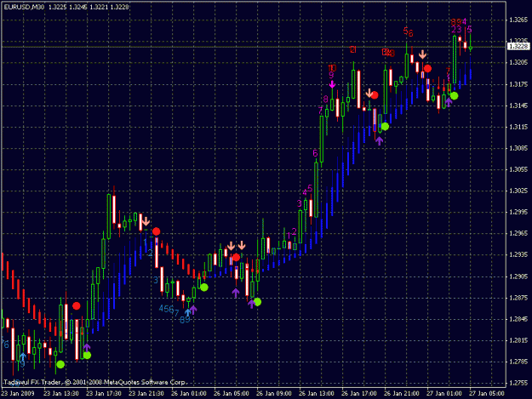
Task: Select the 1.2815 price axis label
Action: tap(518, 340)
